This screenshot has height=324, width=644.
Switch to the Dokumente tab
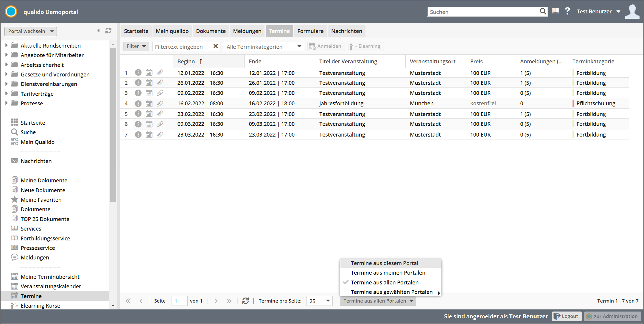pyautogui.click(x=211, y=31)
